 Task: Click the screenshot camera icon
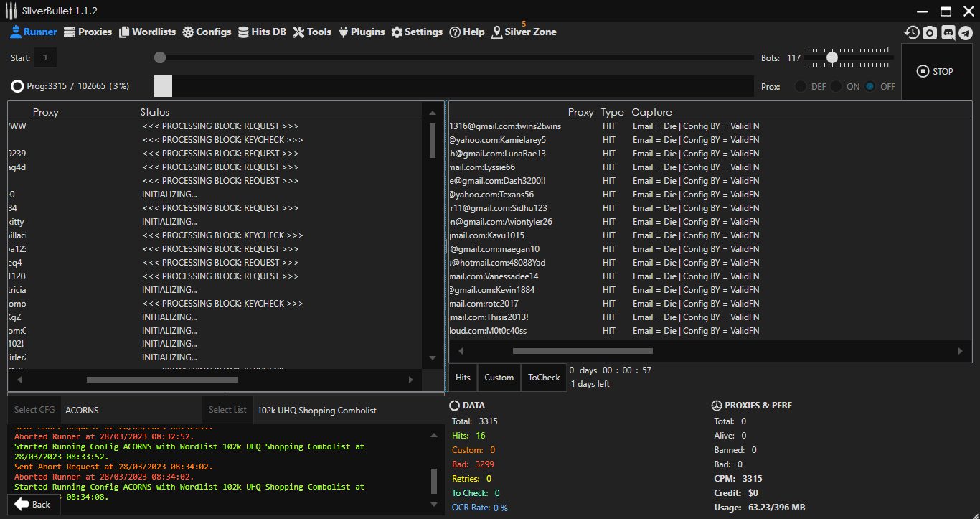930,32
